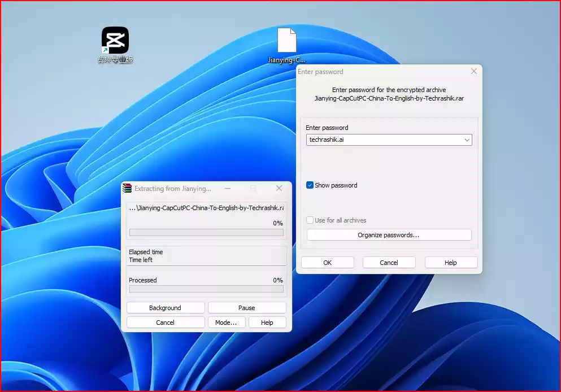Open Organize passwords dialog

[389, 235]
